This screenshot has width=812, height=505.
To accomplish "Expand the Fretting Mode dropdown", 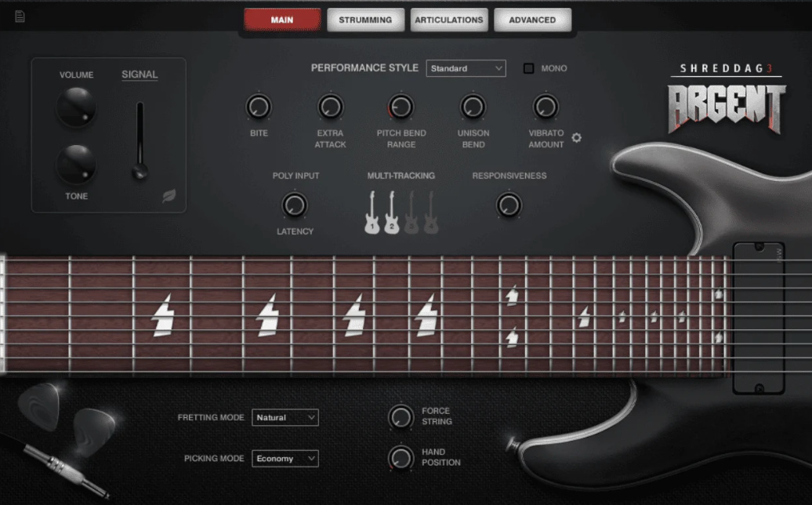I will tap(285, 417).
